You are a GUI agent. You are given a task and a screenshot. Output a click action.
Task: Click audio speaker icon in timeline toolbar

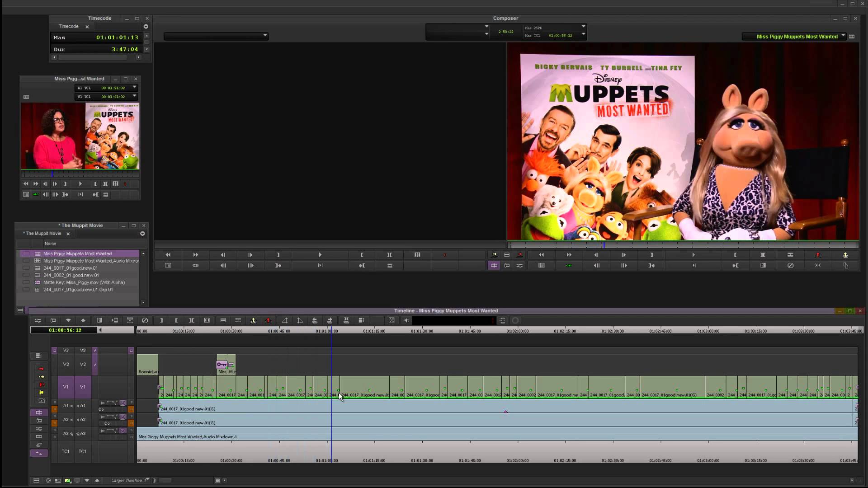[406, 320]
